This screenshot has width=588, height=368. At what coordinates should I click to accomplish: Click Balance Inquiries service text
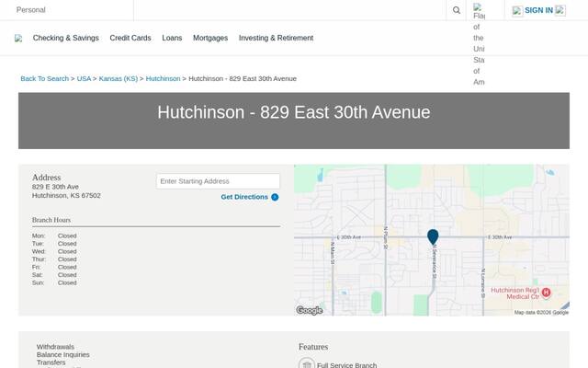pyautogui.click(x=63, y=354)
